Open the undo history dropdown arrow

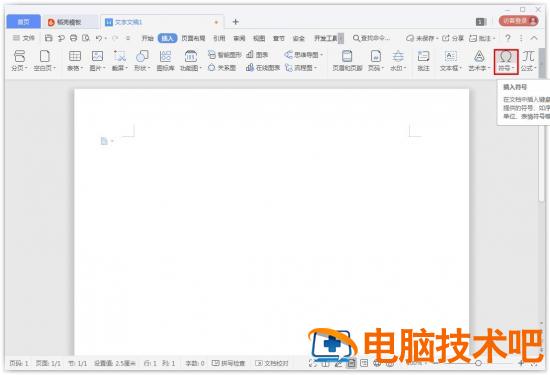pos(106,38)
